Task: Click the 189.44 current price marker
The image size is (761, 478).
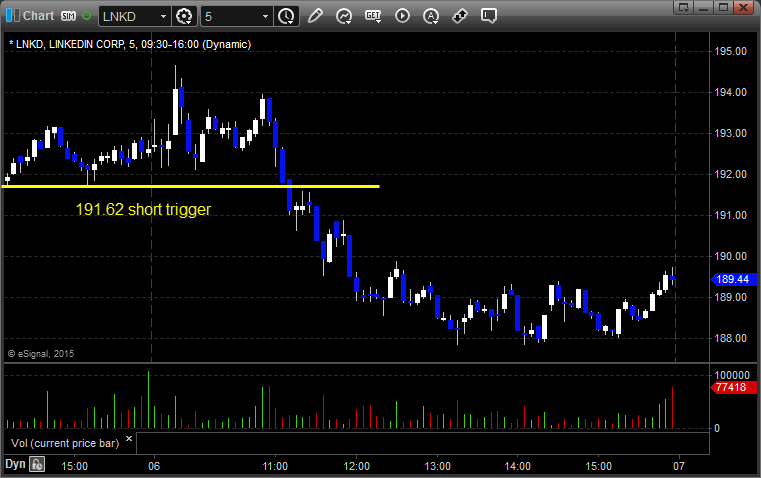Action: point(733,279)
